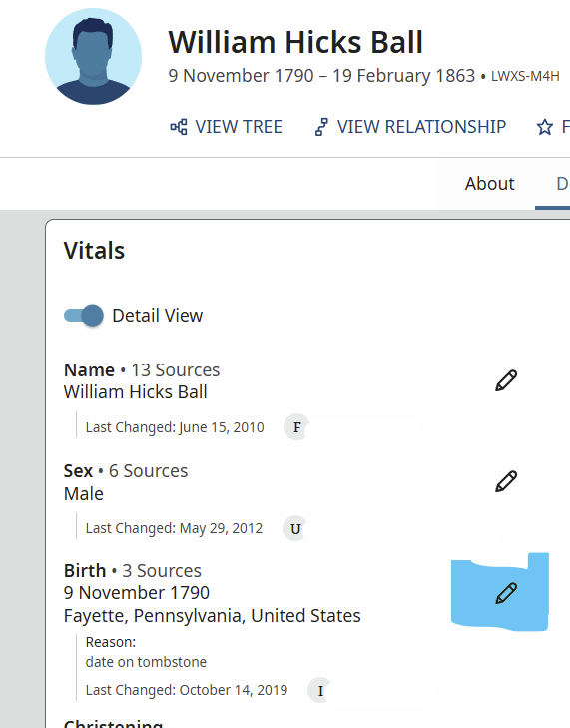The image size is (570, 728).
Task: Open the 6 Sources link for Sex
Action: pos(148,470)
